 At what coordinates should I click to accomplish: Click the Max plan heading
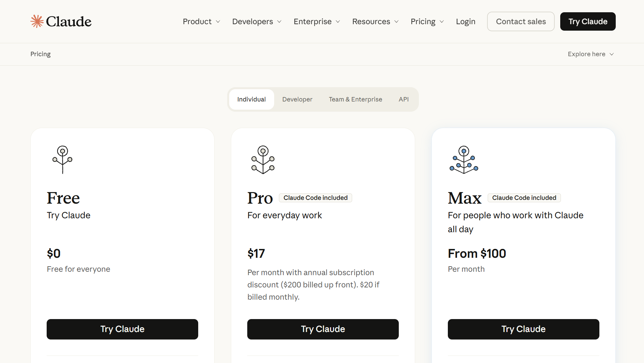coord(465,198)
